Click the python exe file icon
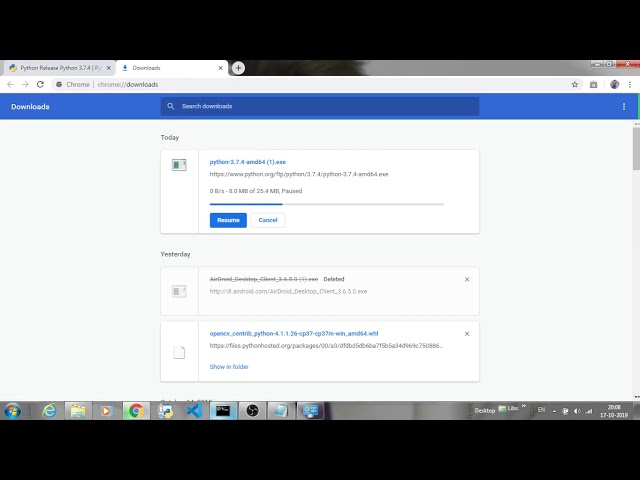The width and height of the screenshot is (640, 480). pos(179,165)
